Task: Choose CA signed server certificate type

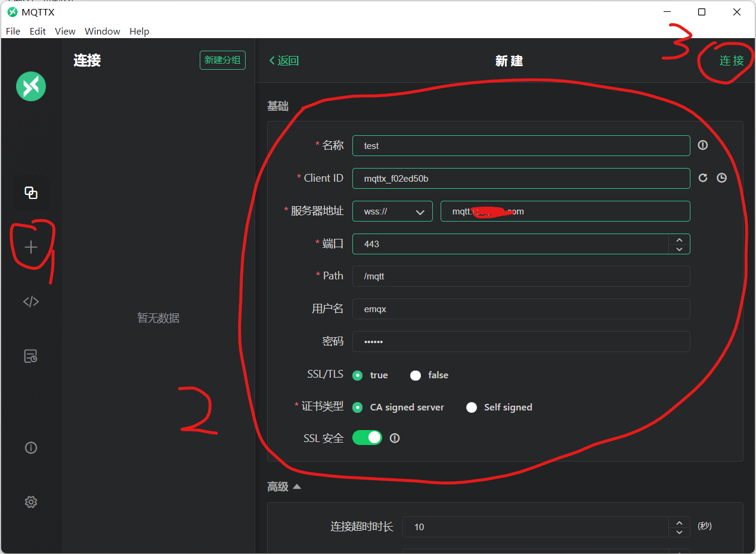Action: pos(358,407)
